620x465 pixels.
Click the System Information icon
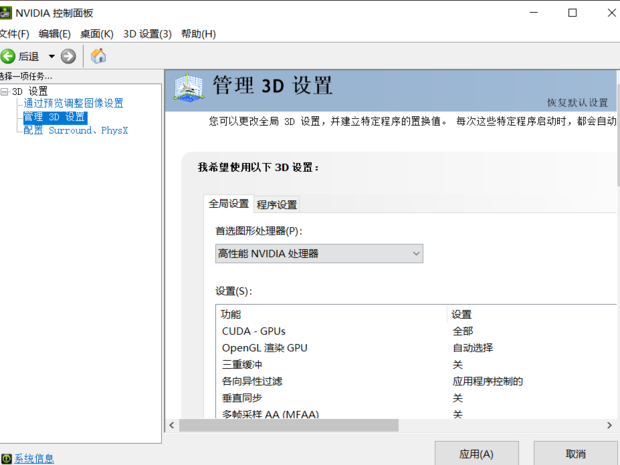(6, 459)
